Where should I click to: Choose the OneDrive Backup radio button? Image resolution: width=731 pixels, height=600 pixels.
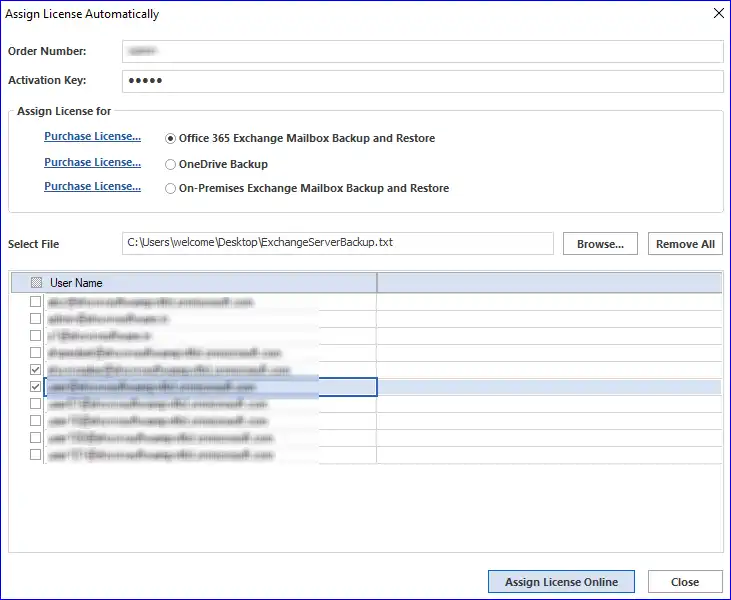(170, 165)
